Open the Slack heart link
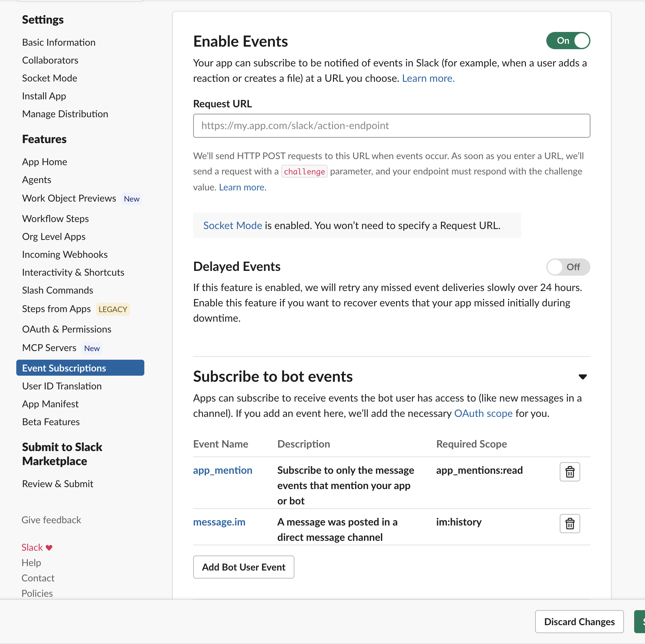Image resolution: width=645 pixels, height=644 pixels. [37, 548]
